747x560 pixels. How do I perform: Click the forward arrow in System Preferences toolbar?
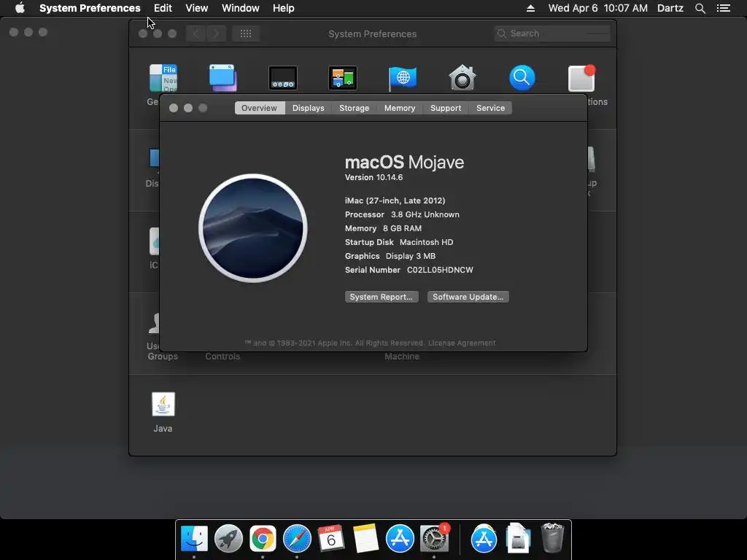point(216,34)
